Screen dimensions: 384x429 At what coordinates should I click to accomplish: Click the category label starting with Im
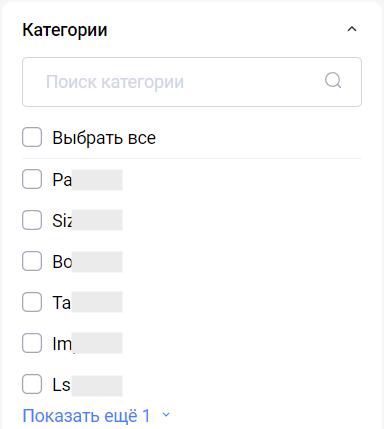coord(87,343)
